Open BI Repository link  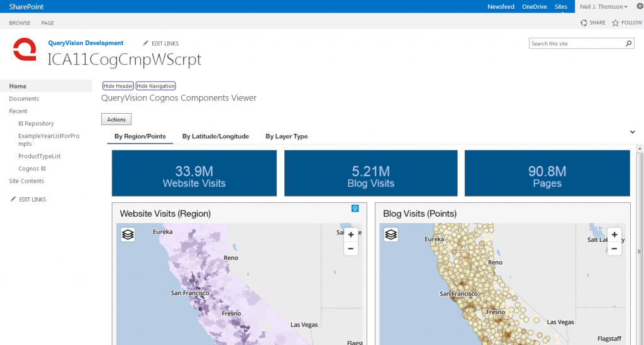click(x=36, y=123)
